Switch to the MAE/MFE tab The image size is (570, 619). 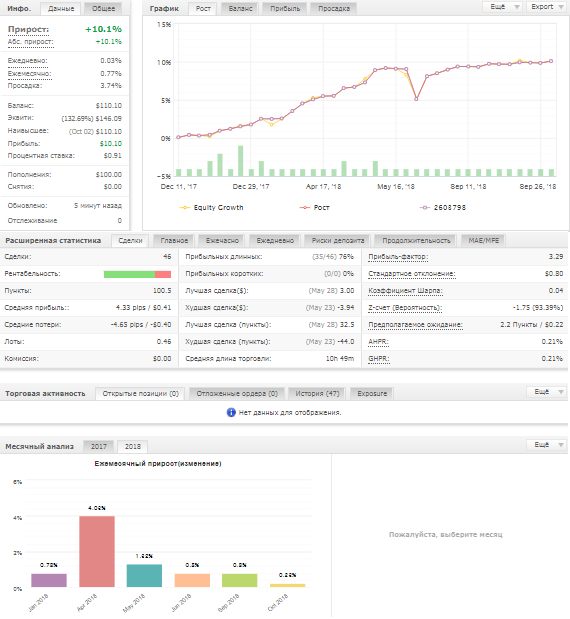[484, 240]
